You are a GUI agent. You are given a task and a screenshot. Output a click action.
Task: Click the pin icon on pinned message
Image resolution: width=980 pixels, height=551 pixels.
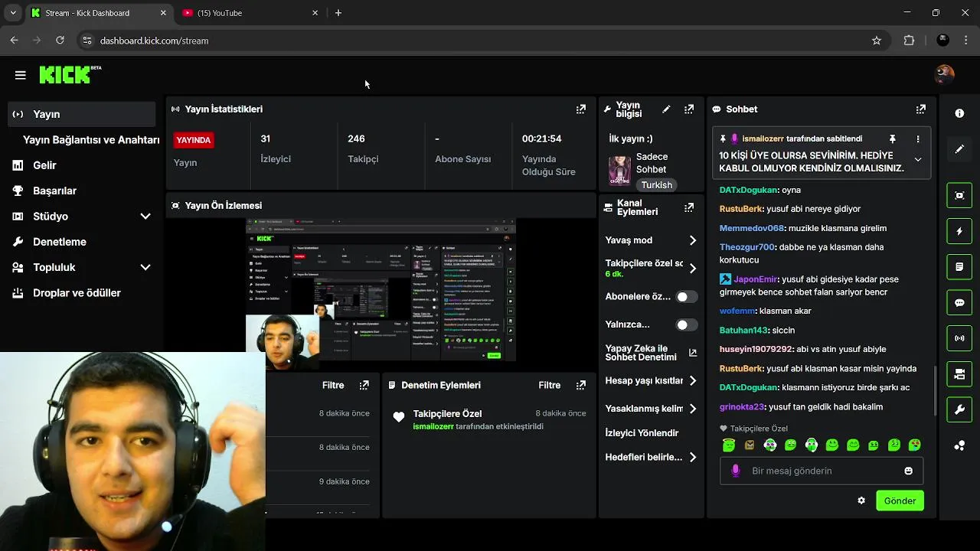(892, 139)
